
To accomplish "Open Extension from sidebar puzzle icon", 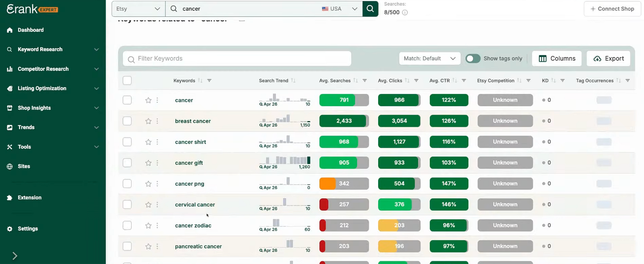I will (x=10, y=198).
